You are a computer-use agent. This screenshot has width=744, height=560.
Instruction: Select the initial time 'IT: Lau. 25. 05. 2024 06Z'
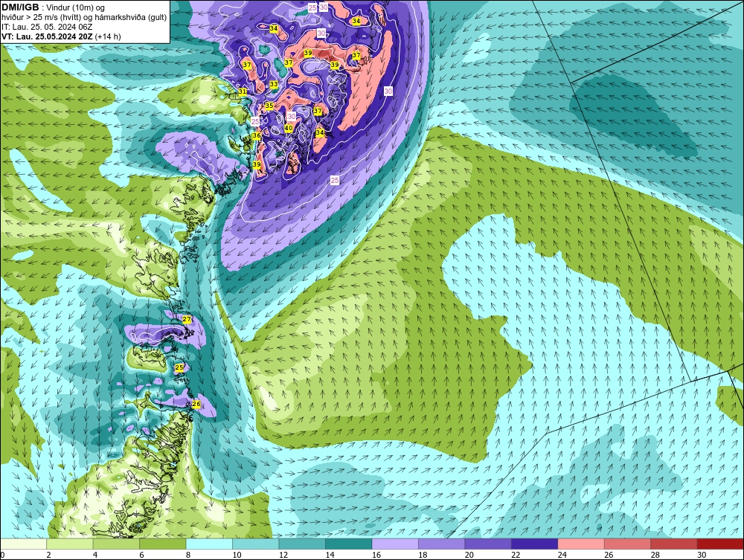pyautogui.click(x=46, y=27)
